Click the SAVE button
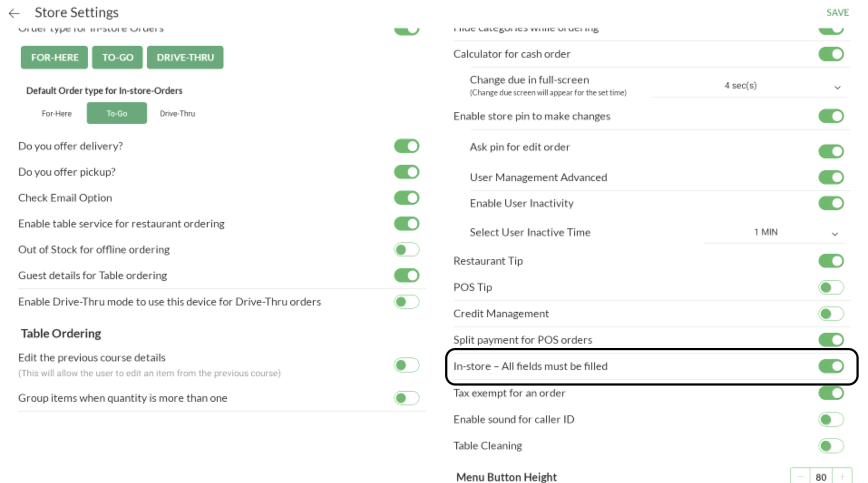Screen dimensions: 868x483 pyautogui.click(x=837, y=13)
